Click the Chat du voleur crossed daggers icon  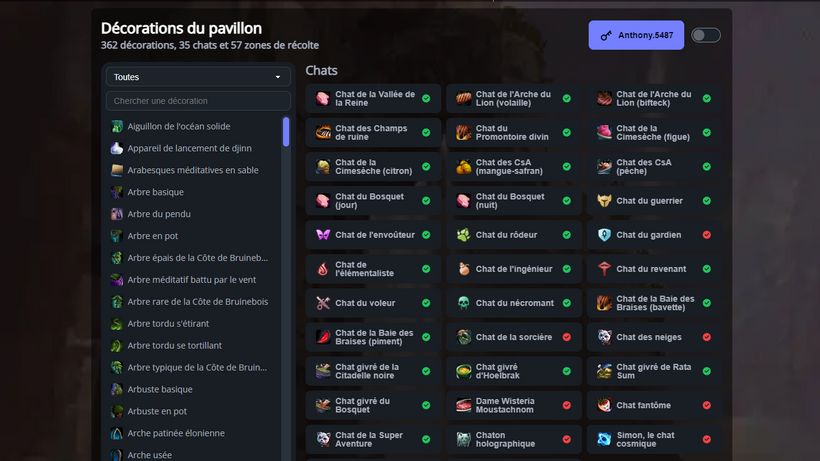pyautogui.click(x=323, y=303)
